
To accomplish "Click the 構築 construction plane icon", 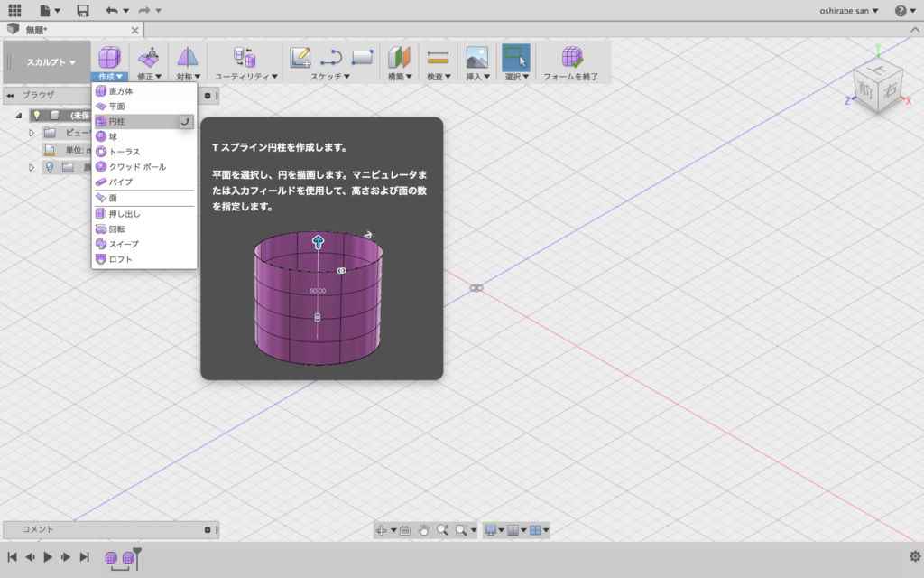I will coord(399,57).
